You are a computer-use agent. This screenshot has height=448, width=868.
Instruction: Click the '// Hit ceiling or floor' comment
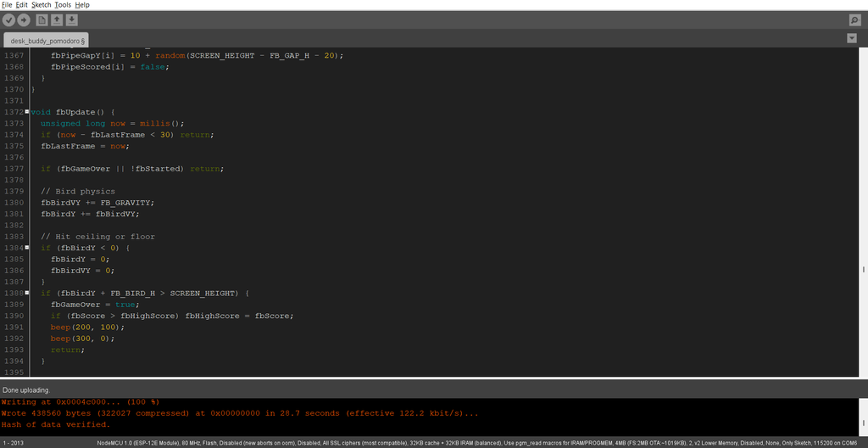[97, 236]
